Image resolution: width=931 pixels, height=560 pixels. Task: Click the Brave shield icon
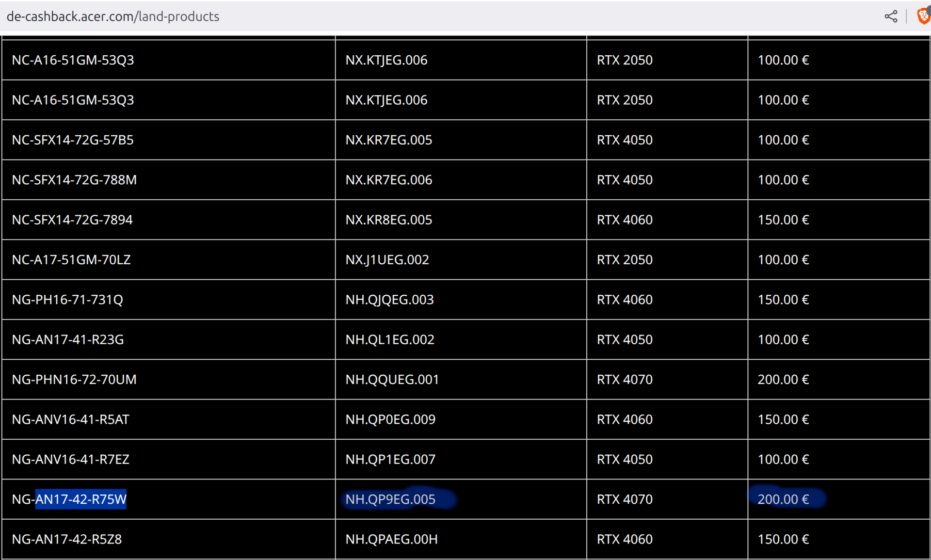click(x=923, y=16)
